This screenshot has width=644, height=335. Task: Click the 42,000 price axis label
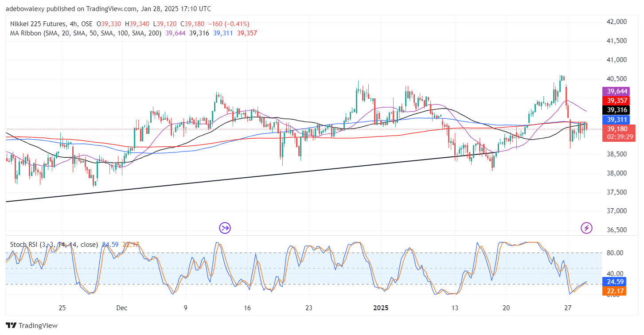coord(617,22)
